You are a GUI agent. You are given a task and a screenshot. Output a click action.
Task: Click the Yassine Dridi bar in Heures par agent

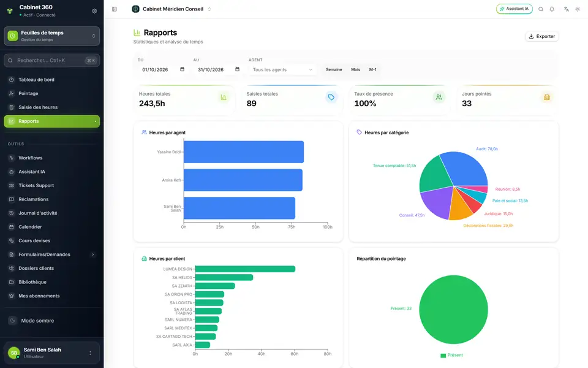(244, 151)
